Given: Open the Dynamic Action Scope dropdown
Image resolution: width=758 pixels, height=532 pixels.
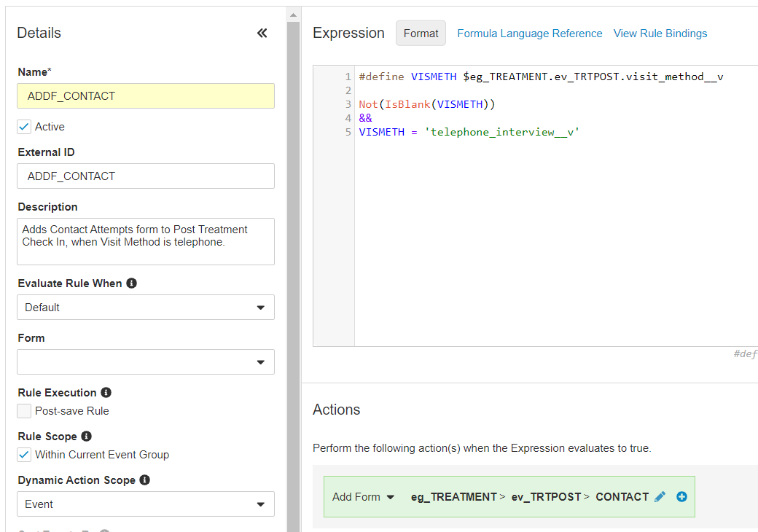Looking at the screenshot, I should point(146,504).
